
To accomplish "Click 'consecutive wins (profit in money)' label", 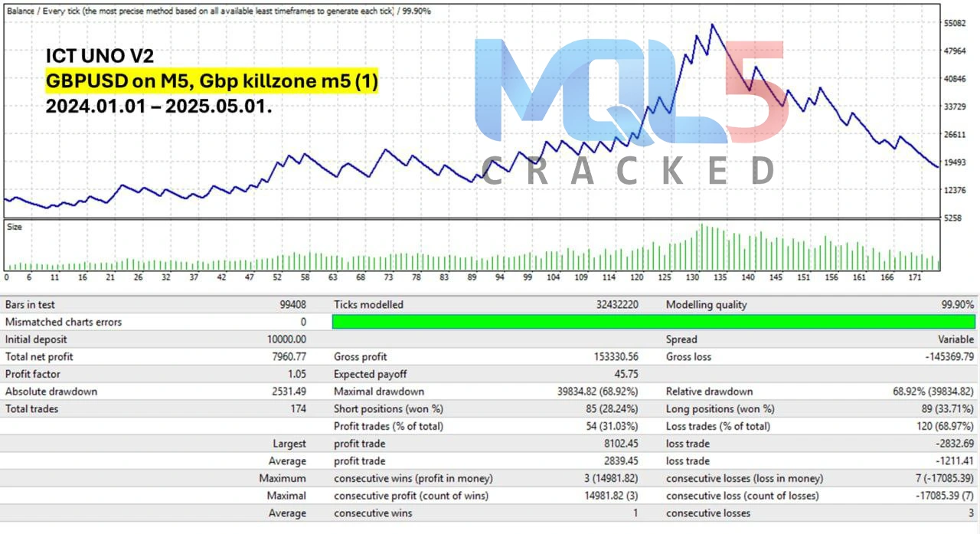I will pyautogui.click(x=413, y=478).
